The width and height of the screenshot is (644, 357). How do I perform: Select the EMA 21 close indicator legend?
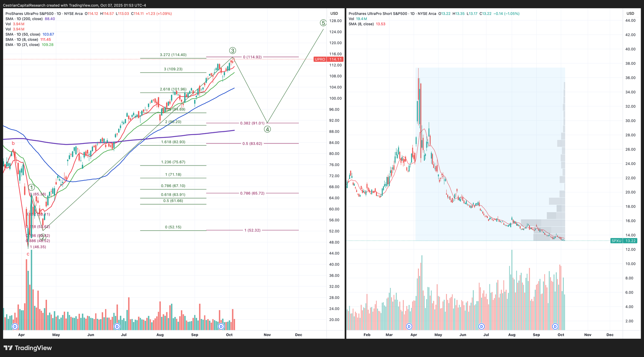coord(23,45)
